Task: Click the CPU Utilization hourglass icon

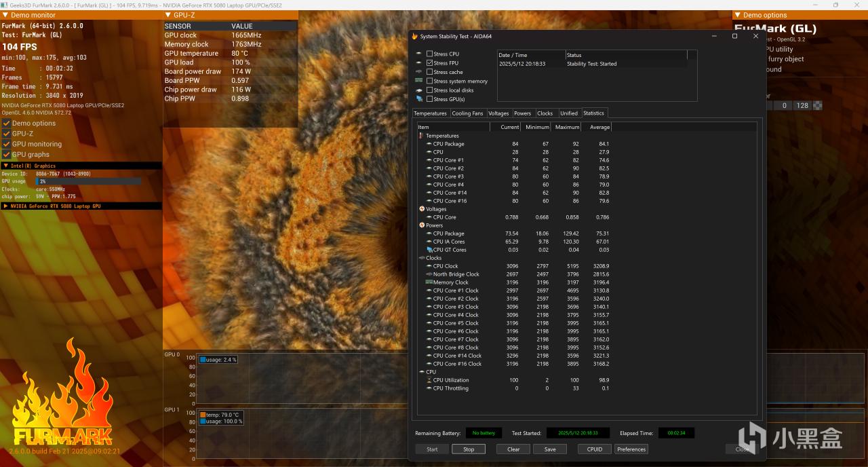Action: coord(429,380)
